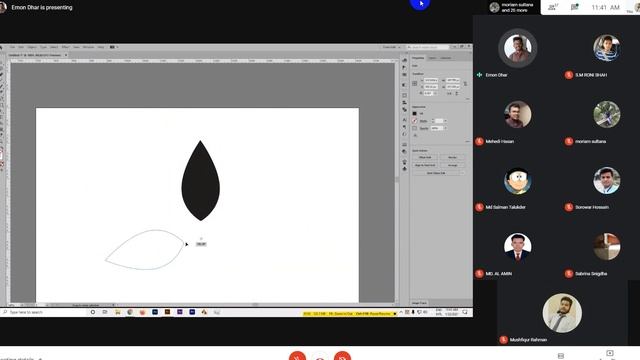The height and width of the screenshot is (360, 640).
Task: Click Mushfiqur Rahman's participant thumbnail
Action: (562, 313)
